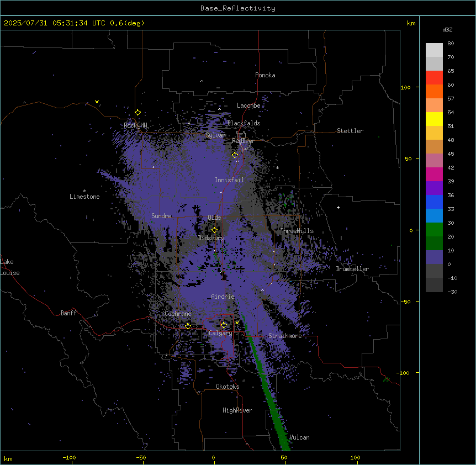Click the yellow station marker below Cochrane

pos(188,326)
